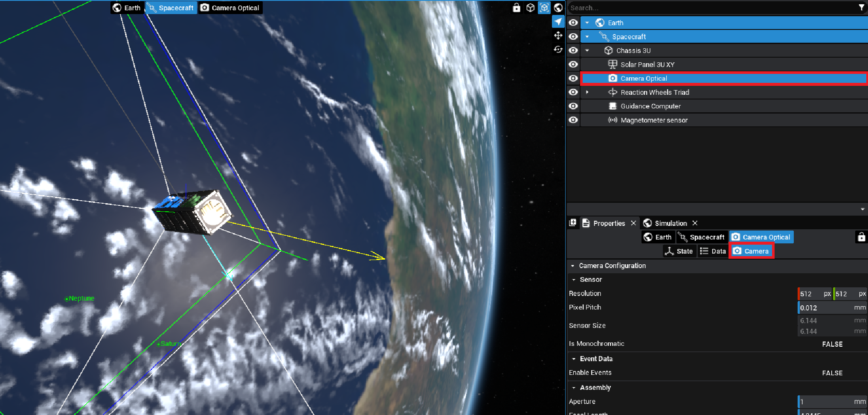Click the add panel icon beside Properties
Viewport: 868px width, 415px height.
coord(573,223)
